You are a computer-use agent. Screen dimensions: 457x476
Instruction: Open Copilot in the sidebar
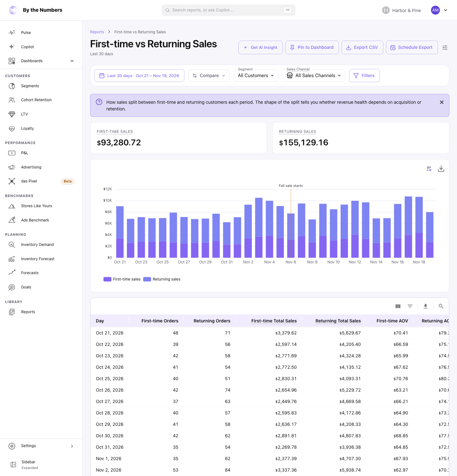coord(41,47)
